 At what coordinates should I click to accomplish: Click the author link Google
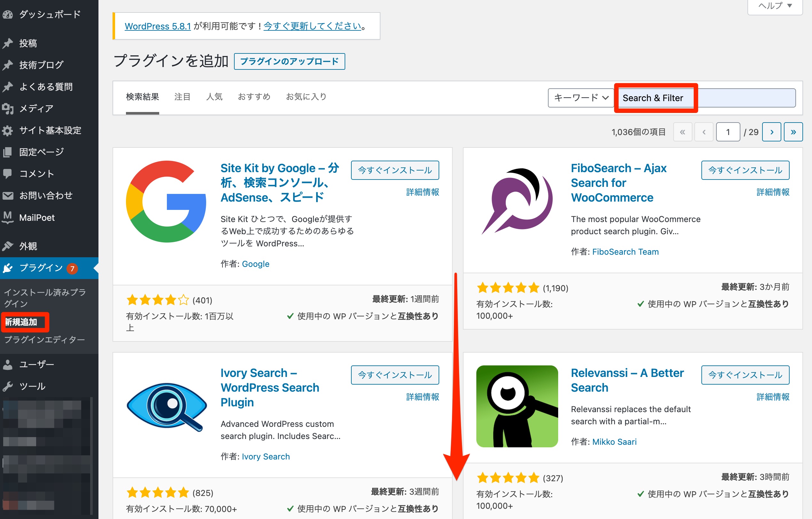256,264
